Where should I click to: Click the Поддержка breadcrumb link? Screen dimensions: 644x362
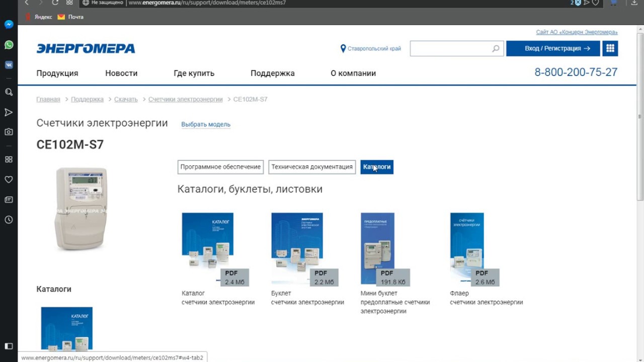pos(87,100)
